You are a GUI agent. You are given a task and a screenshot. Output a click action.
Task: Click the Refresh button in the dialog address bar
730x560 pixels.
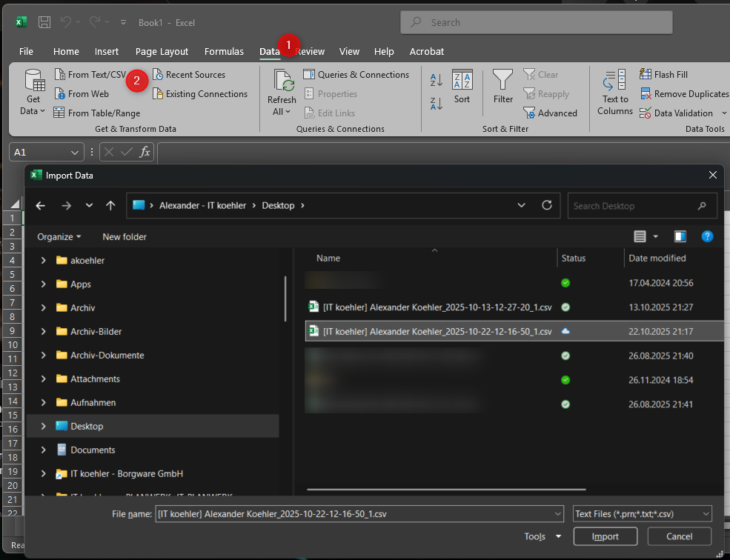pyautogui.click(x=547, y=206)
